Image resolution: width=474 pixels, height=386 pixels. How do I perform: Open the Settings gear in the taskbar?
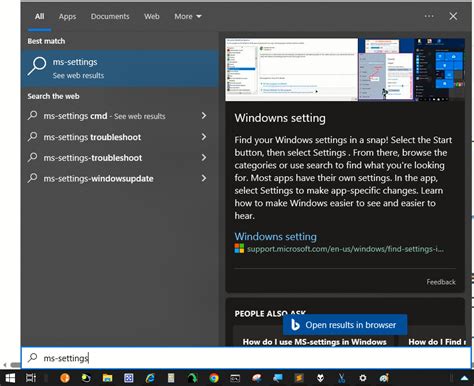[x=363, y=378]
